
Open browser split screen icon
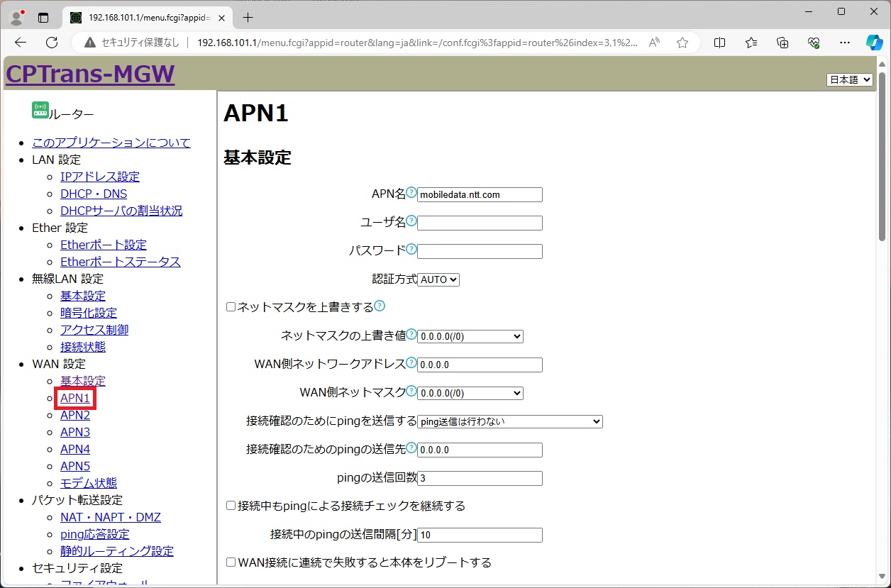pos(719,43)
